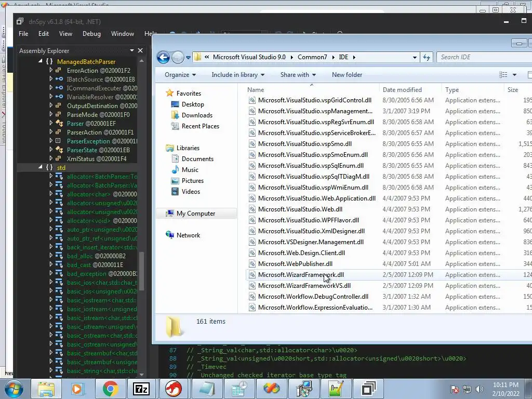532x399 pixels.
Task: Open the address bar history dropdown
Action: pyautogui.click(x=415, y=57)
